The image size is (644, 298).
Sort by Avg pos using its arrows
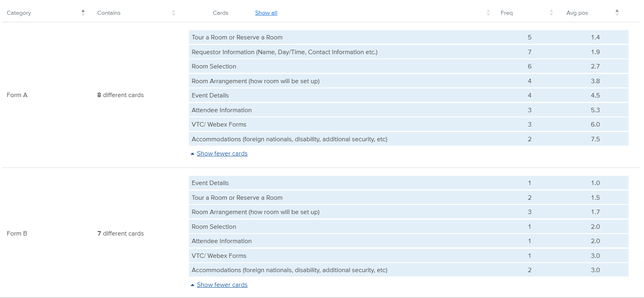tap(617, 13)
